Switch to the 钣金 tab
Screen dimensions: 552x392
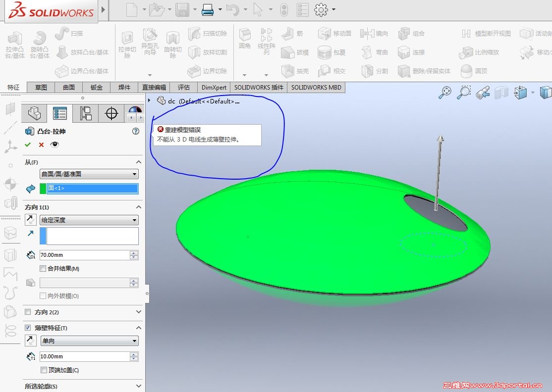coord(97,87)
